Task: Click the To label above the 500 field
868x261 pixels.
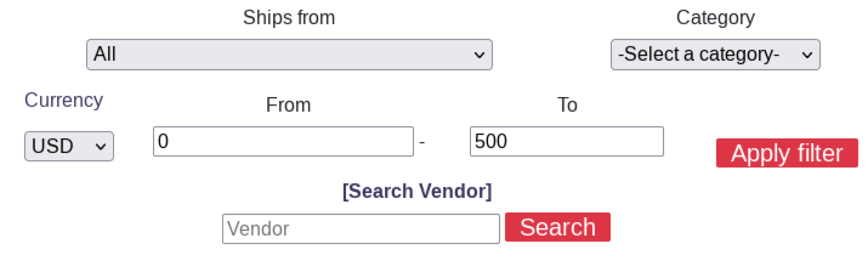Action: pos(567,105)
